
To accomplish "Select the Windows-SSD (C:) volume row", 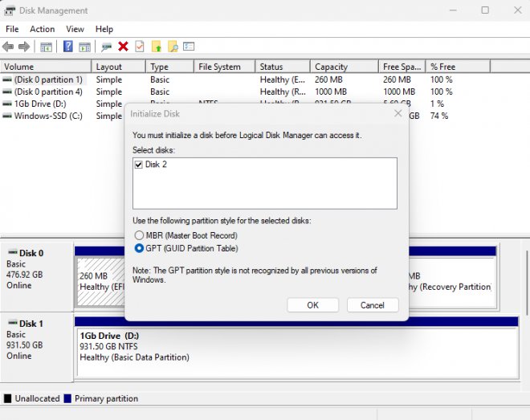I will (47, 116).
